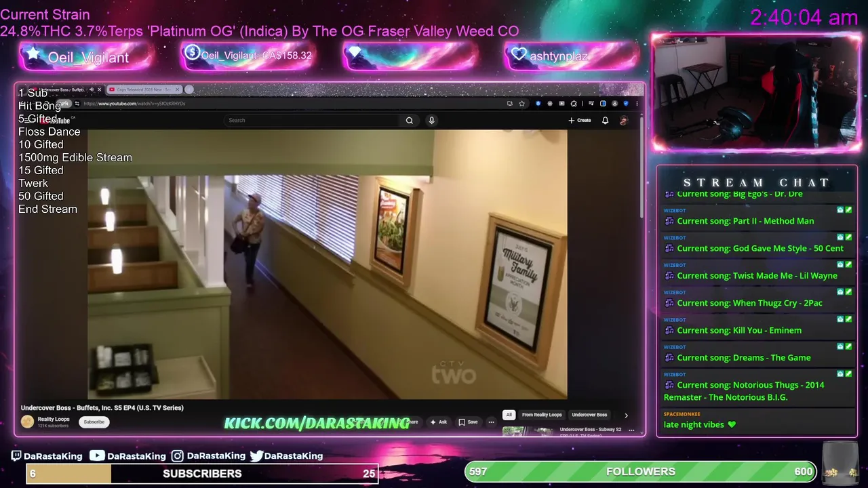Click the Twitch logo beside DaRastaKing
Image resolution: width=868 pixels, height=488 pixels.
(16, 456)
